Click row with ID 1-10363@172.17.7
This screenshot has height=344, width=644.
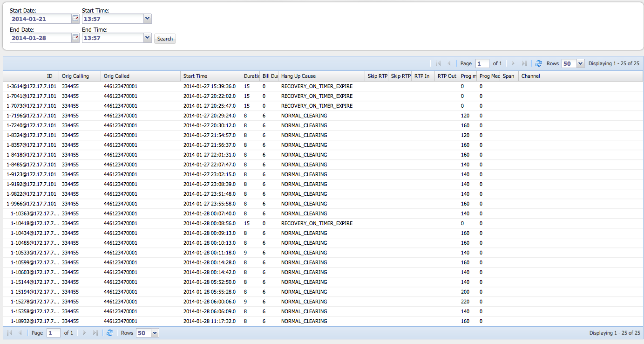coord(323,213)
